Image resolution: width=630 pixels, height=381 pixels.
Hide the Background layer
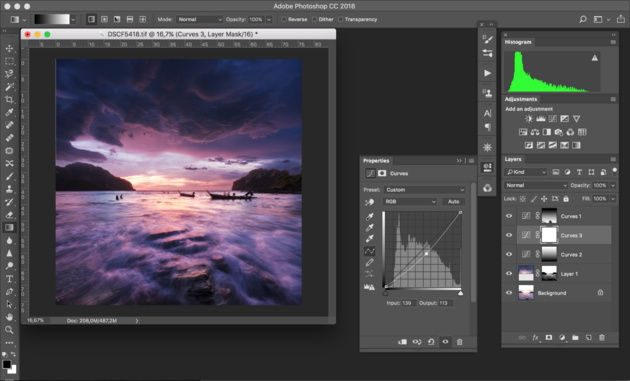coord(509,293)
